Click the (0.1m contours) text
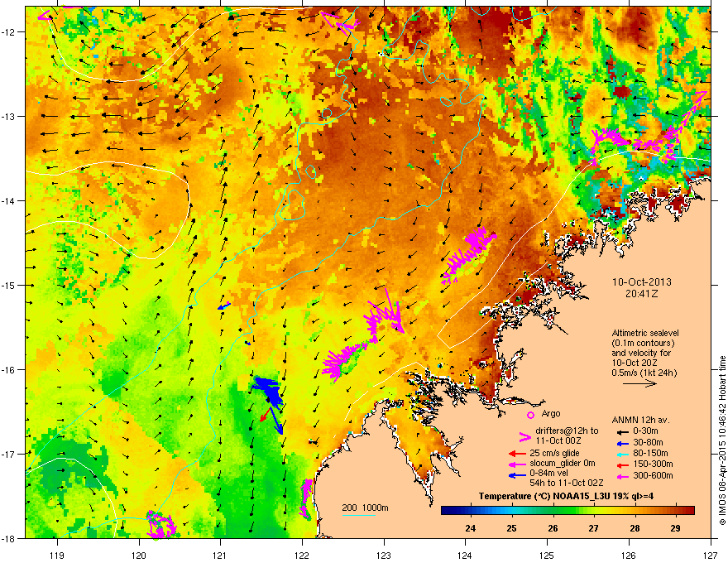This screenshot has width=728, height=563. coord(643,343)
